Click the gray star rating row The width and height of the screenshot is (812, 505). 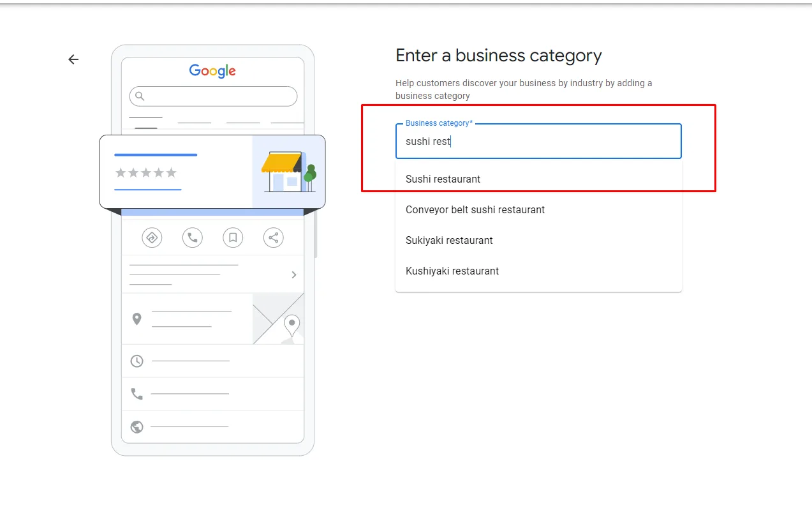point(146,173)
